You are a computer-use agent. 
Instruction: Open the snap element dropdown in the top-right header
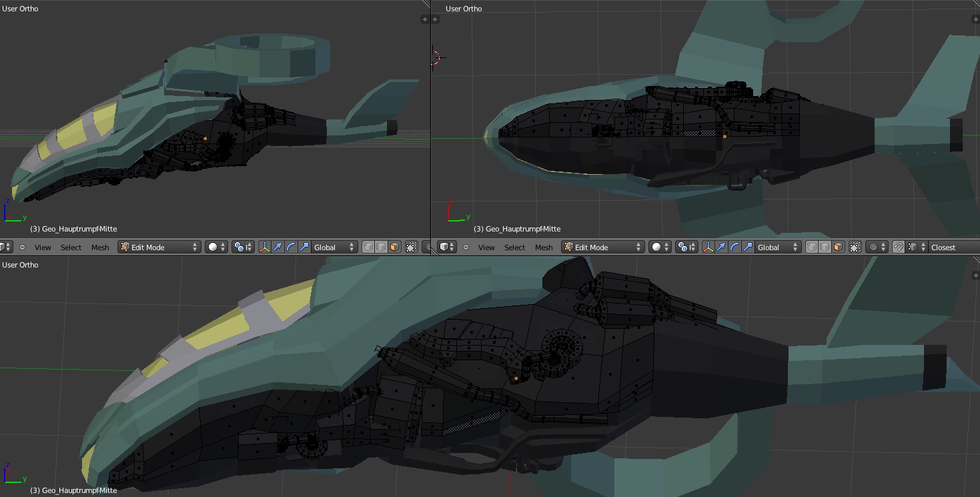pyautogui.click(x=917, y=247)
